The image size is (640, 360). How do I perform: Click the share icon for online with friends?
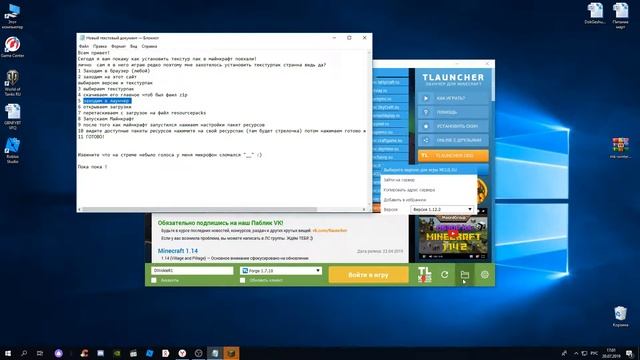point(426,140)
